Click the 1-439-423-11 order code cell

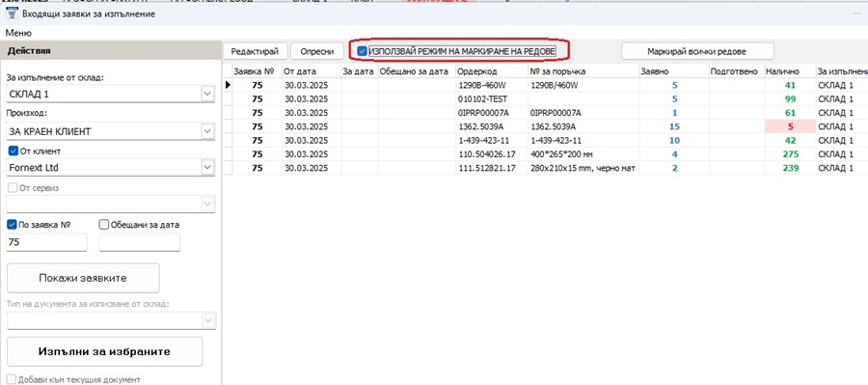click(492, 140)
